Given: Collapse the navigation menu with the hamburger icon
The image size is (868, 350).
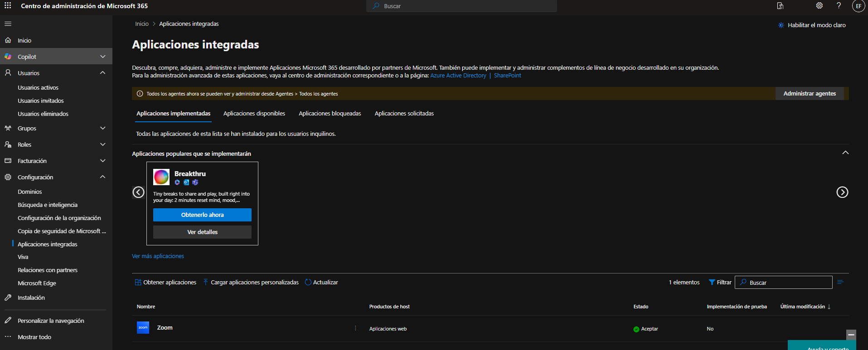Looking at the screenshot, I should [x=8, y=24].
